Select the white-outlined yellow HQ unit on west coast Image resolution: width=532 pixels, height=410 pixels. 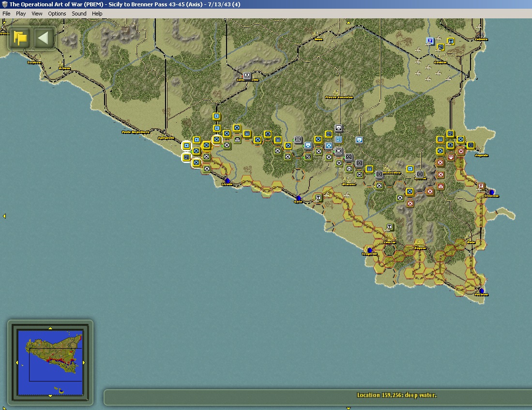(186, 157)
